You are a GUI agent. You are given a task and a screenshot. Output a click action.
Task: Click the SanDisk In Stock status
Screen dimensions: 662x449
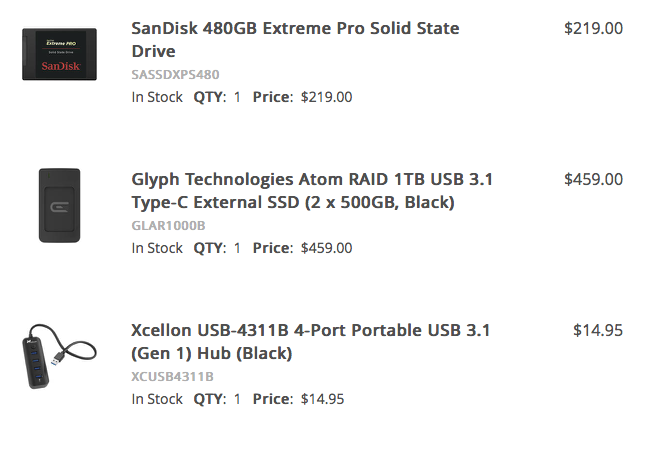coord(157,97)
